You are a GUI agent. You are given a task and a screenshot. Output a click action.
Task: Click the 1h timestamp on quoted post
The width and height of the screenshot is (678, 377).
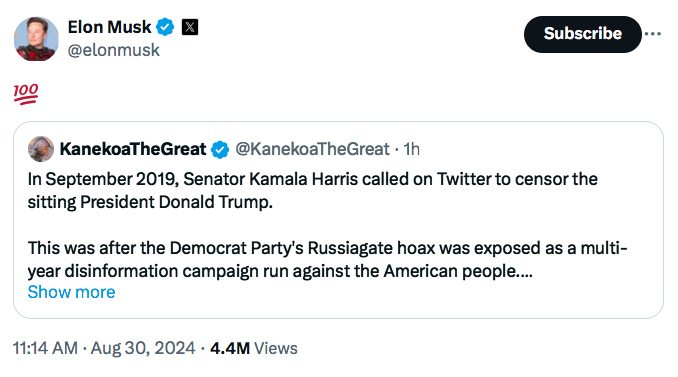coord(411,149)
